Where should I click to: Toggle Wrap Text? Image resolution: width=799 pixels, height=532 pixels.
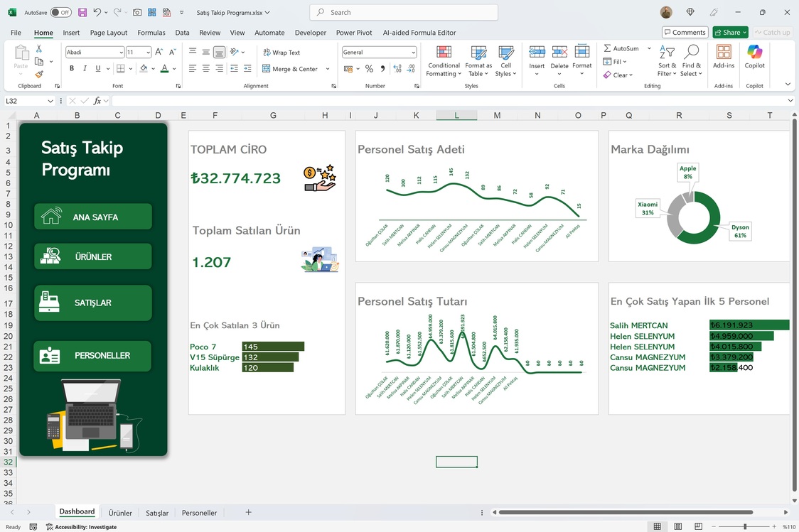pos(281,53)
